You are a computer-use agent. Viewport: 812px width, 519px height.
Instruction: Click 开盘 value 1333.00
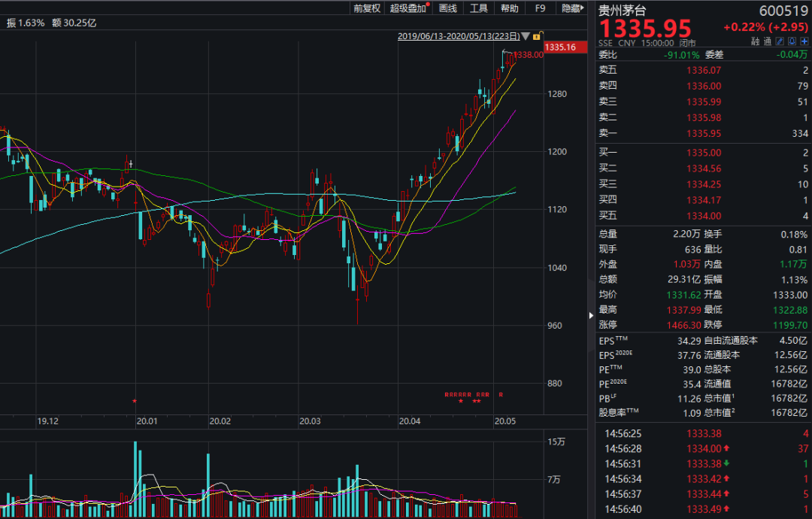(x=791, y=295)
